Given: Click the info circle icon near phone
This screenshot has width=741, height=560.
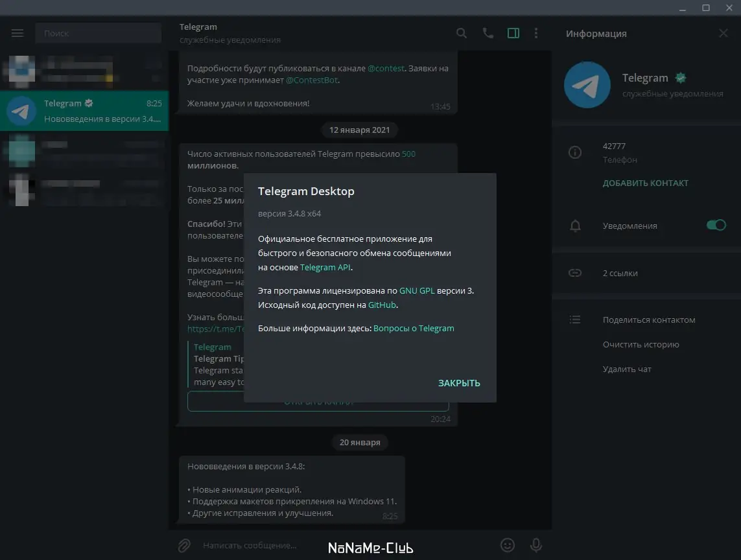Looking at the screenshot, I should (575, 152).
